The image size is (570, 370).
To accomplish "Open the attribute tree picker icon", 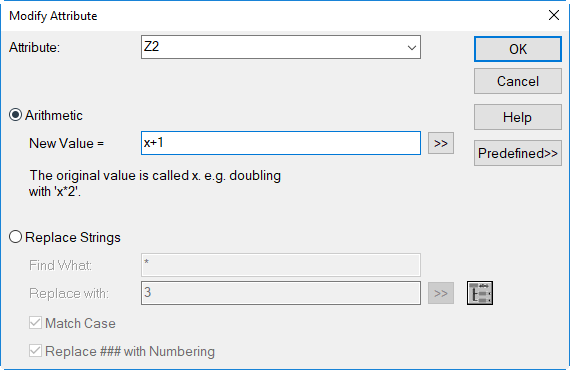I will tap(480, 293).
